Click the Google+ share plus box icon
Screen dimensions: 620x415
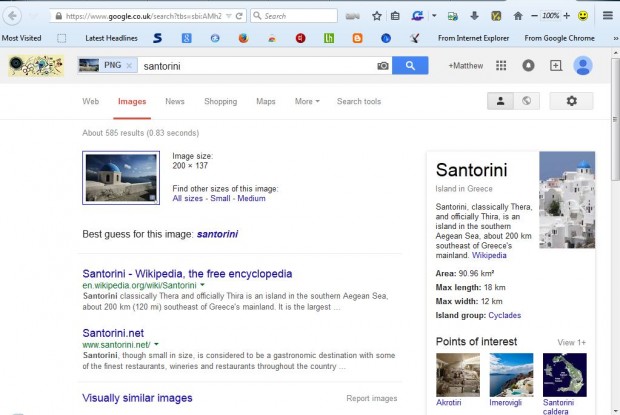556,65
